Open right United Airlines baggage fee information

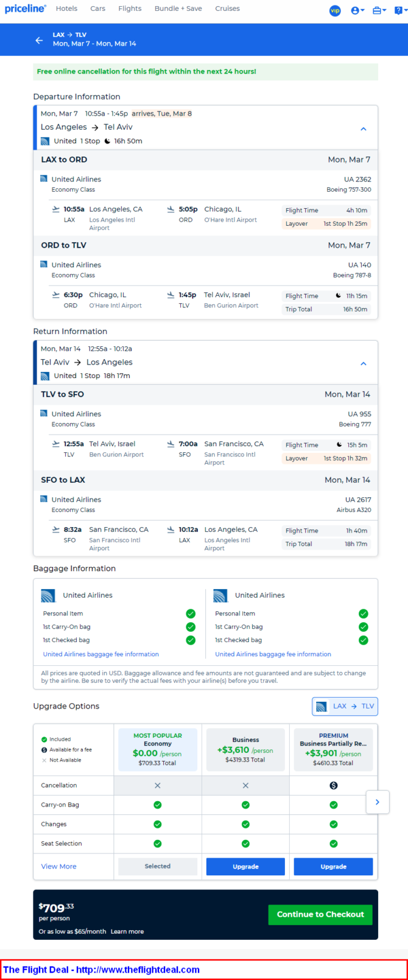point(273,654)
